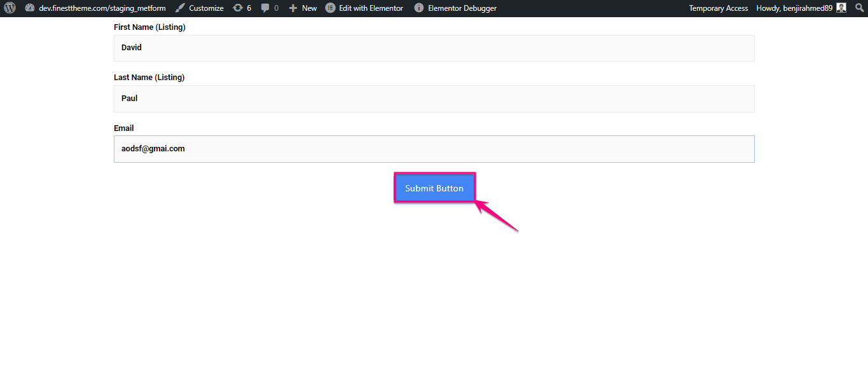The width and height of the screenshot is (868, 391).
Task: Click the Elementor logo beside Edit with Elementor
Action: coord(330,8)
